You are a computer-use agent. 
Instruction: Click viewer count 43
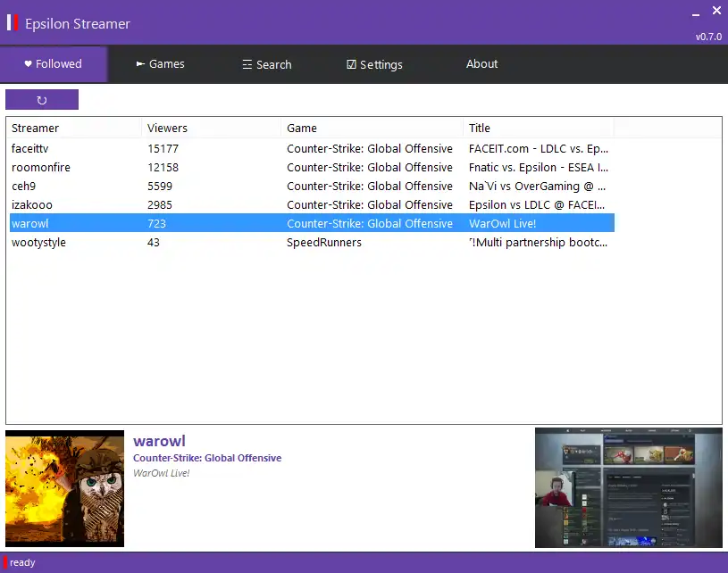(154, 242)
